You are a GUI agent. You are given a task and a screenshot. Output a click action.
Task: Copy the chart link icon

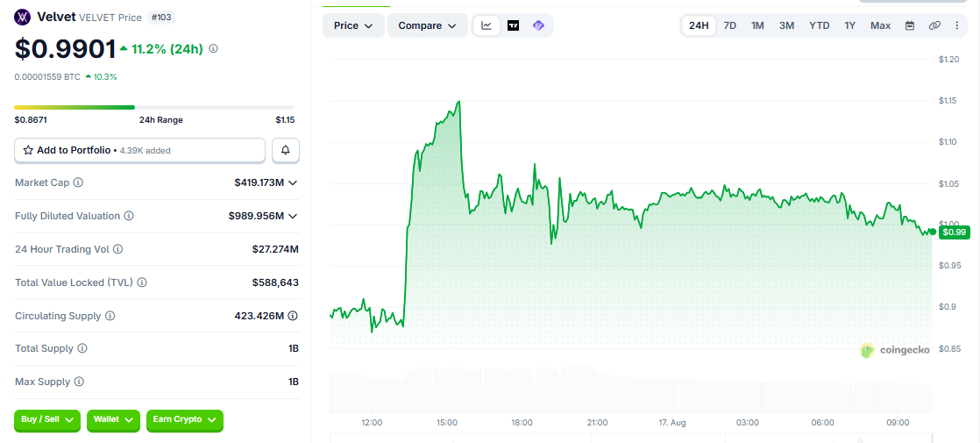click(934, 25)
